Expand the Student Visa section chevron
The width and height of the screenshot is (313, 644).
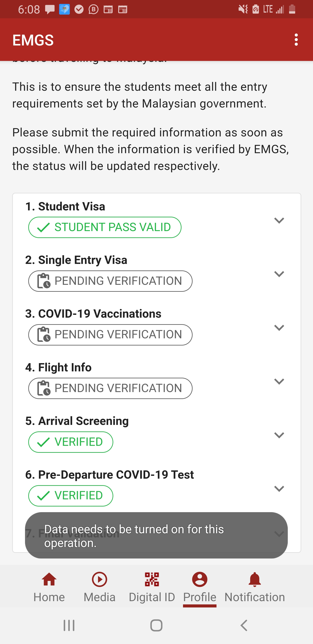tap(279, 220)
